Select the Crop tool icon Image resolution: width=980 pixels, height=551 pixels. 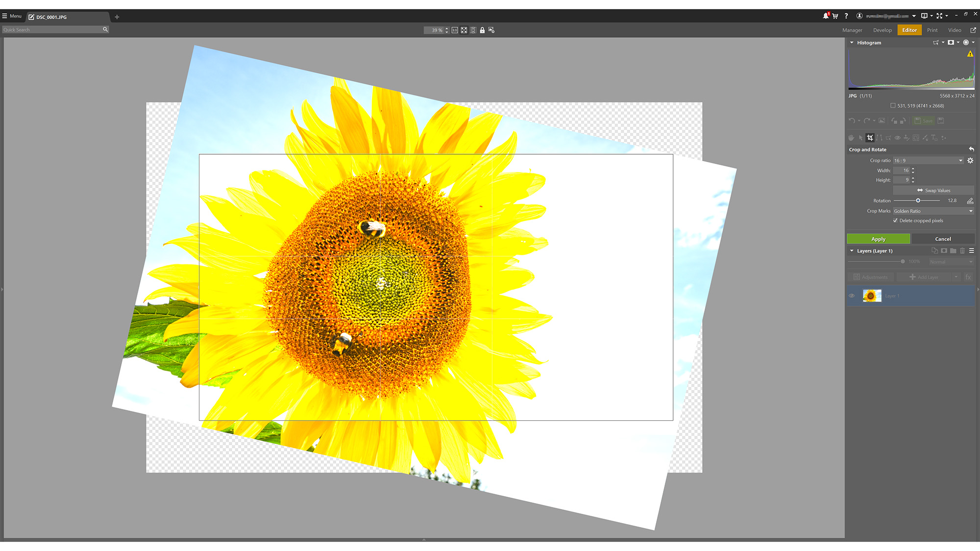[870, 138]
